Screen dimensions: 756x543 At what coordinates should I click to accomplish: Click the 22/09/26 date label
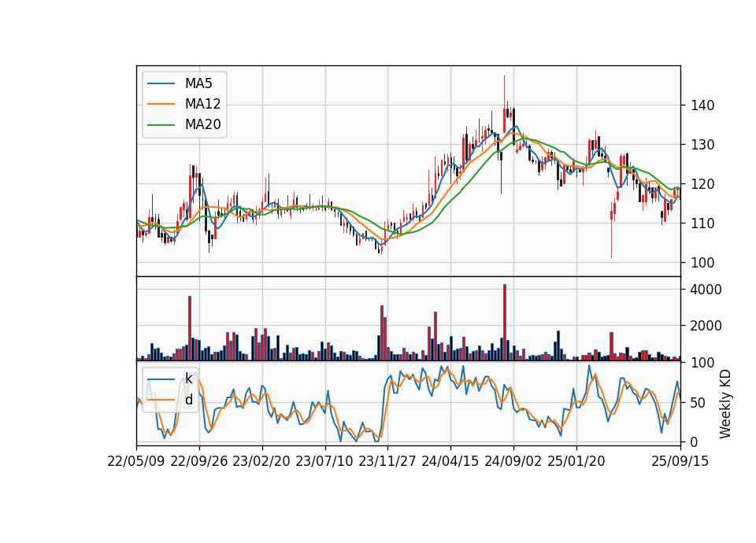point(199,461)
